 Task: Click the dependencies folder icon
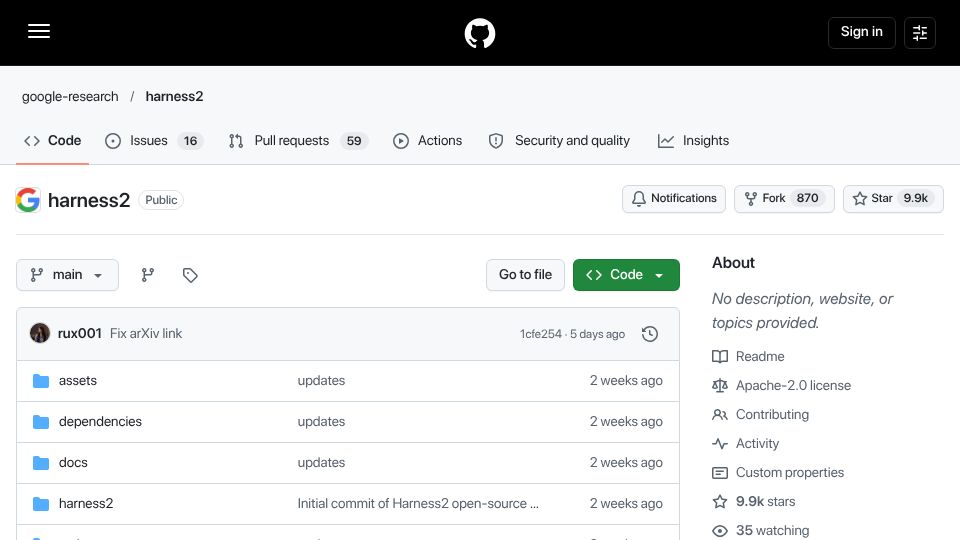click(41, 422)
